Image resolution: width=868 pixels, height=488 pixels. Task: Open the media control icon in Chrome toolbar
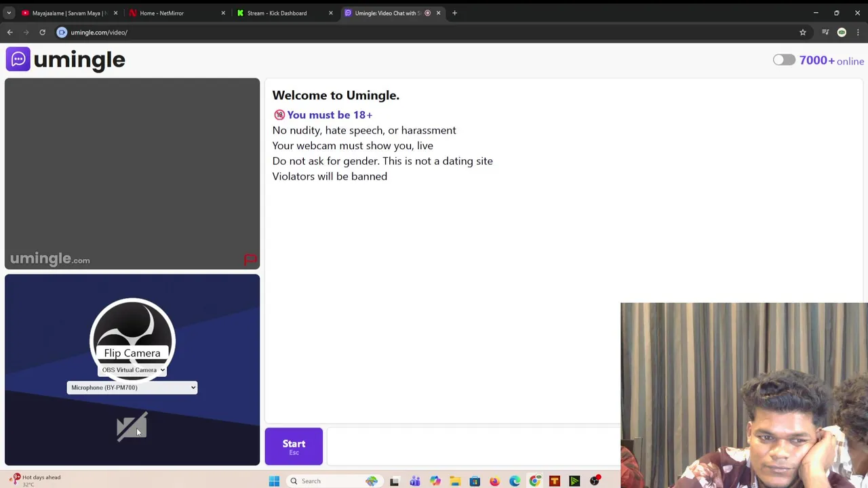825,32
